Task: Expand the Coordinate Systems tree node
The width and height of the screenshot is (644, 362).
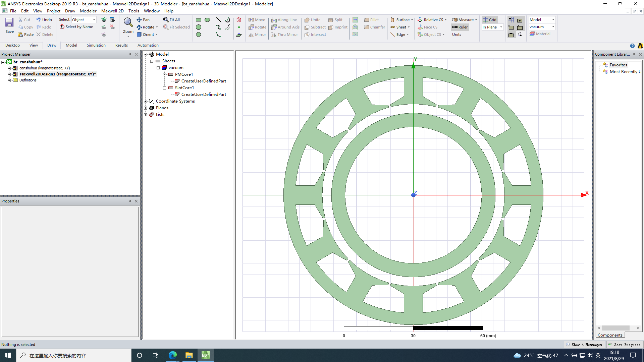Action: point(146,101)
